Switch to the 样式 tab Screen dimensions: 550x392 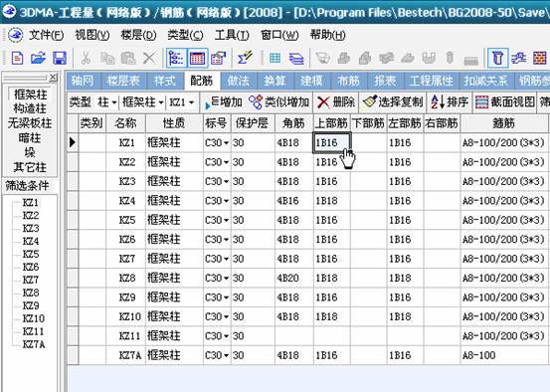165,81
